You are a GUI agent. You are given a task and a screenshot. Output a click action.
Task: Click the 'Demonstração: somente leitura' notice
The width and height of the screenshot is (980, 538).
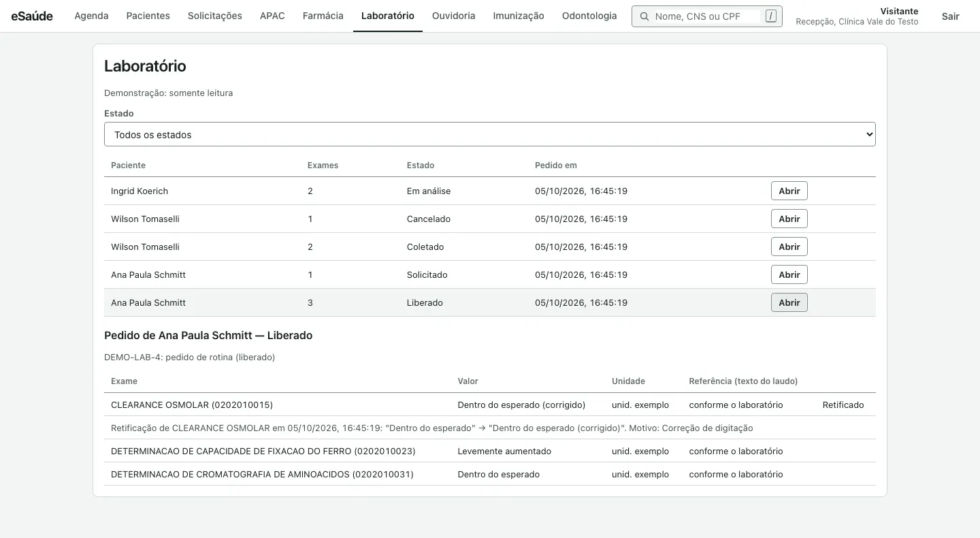click(168, 93)
